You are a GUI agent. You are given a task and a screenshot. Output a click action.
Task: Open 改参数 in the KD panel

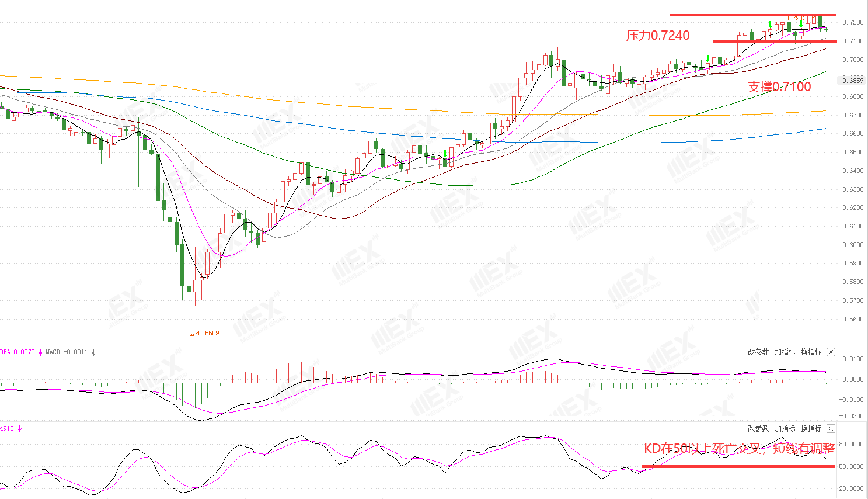(x=758, y=428)
